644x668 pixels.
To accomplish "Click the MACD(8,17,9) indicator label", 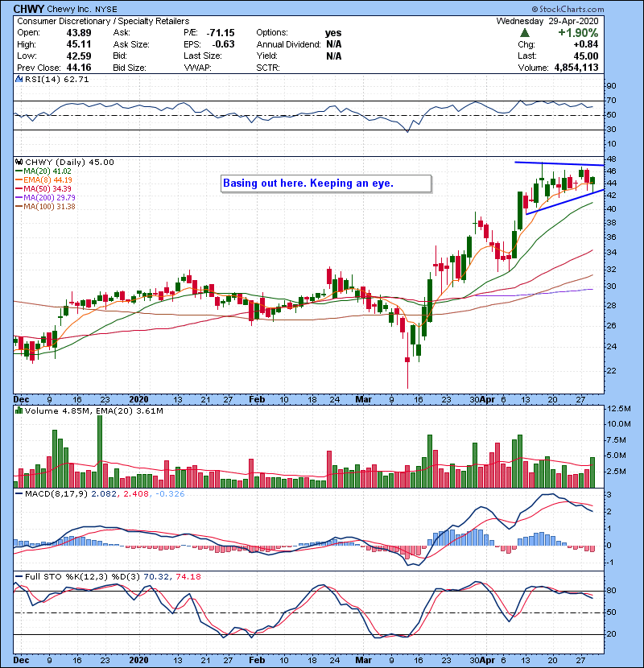I will pyautogui.click(x=56, y=494).
